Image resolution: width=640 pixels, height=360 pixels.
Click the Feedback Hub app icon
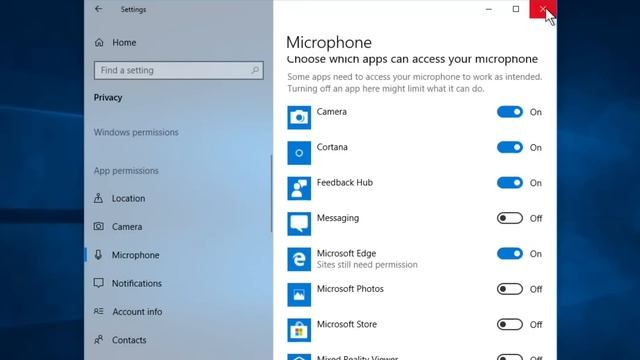pyautogui.click(x=299, y=189)
